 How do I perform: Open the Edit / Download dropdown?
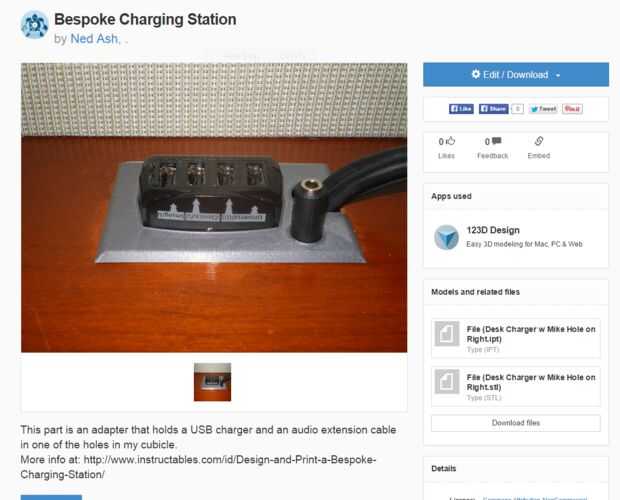(x=516, y=74)
